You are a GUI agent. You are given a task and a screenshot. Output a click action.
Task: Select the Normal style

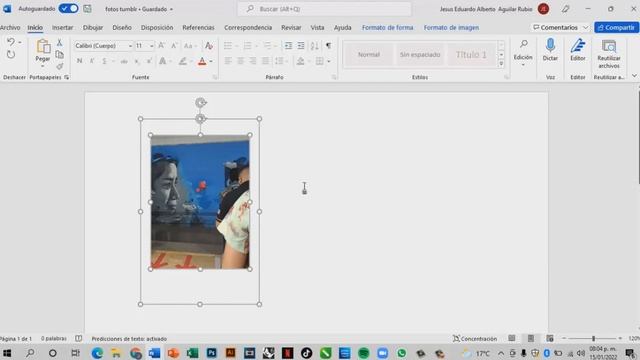[x=369, y=54]
